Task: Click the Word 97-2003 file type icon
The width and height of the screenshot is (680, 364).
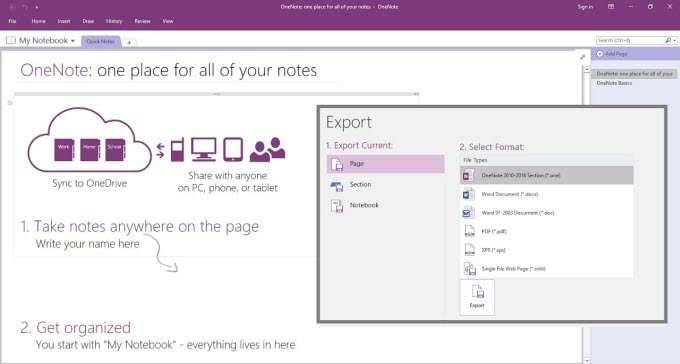Action: (x=468, y=213)
